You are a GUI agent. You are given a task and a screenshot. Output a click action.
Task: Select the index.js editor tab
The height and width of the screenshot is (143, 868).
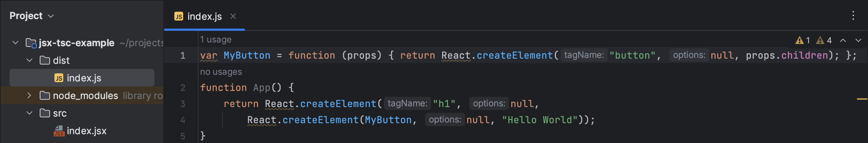(204, 16)
